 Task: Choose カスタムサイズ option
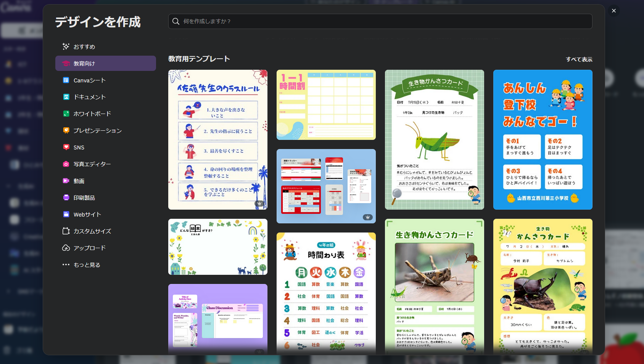coord(106,231)
